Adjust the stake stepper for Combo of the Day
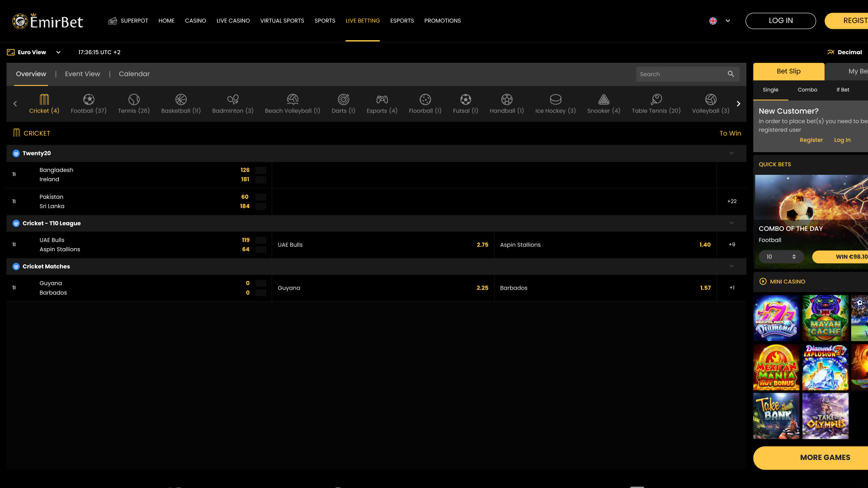 (794, 256)
